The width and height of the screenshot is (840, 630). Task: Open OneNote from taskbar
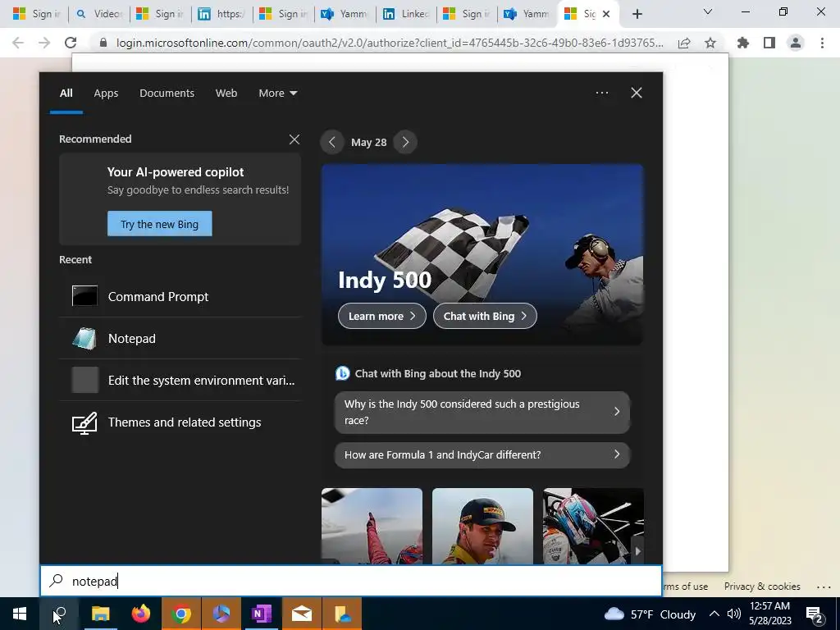click(262, 614)
